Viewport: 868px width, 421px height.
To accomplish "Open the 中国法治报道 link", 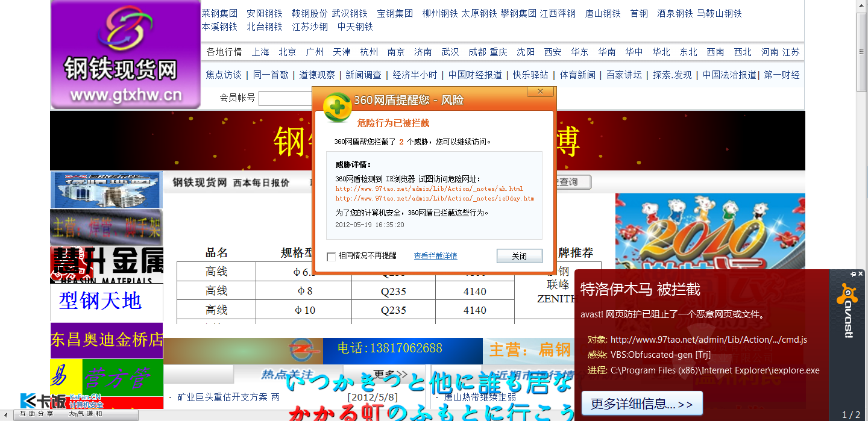I will tap(729, 75).
